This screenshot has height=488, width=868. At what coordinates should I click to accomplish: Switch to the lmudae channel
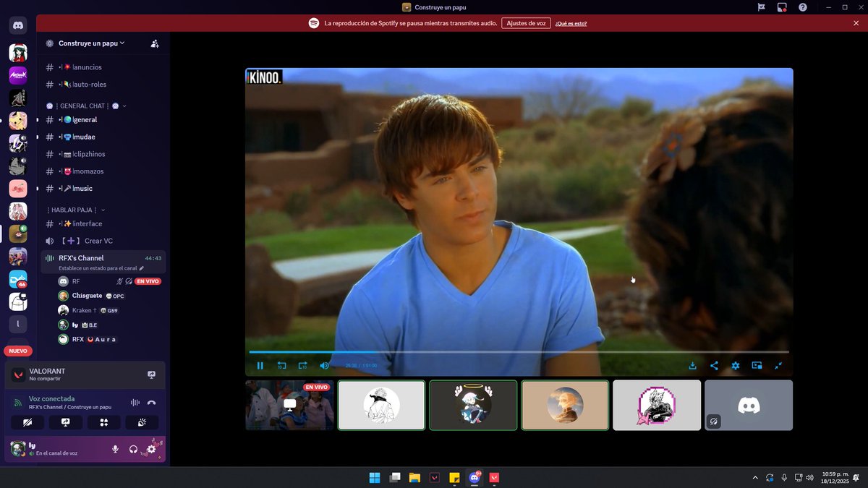click(104, 137)
